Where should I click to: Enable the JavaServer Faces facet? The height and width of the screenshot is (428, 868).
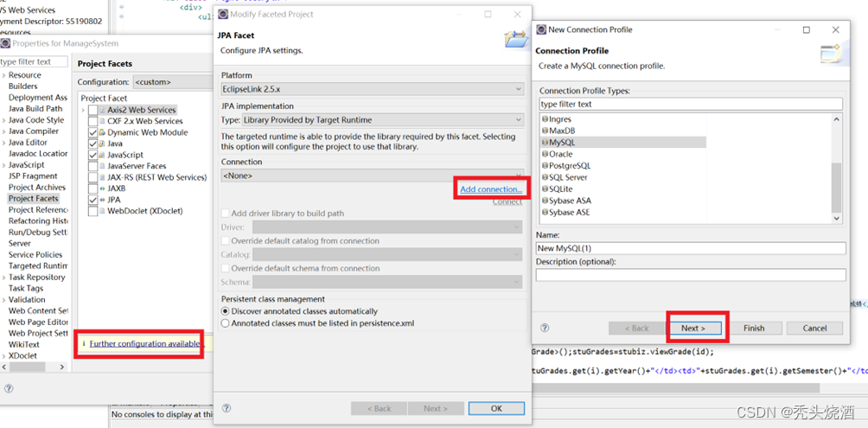tap(93, 165)
